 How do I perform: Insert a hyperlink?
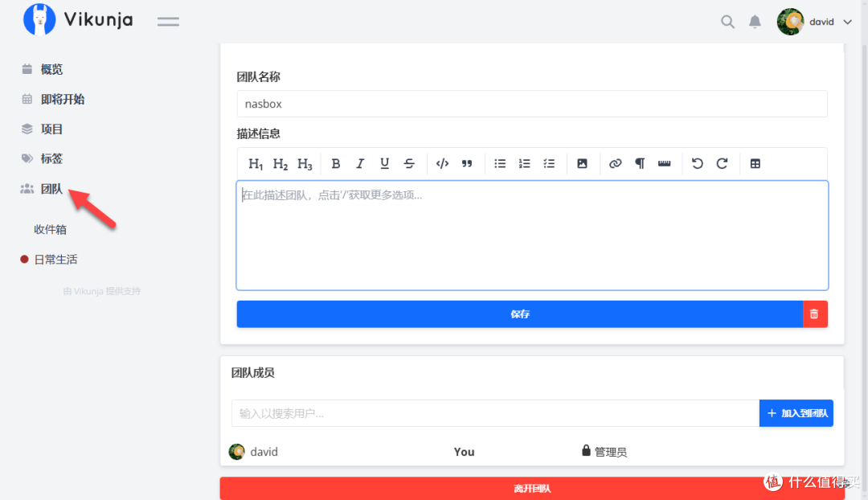[615, 163]
